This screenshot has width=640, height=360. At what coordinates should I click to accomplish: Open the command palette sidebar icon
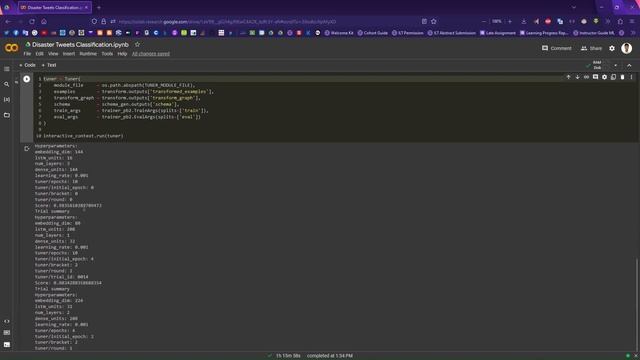pos(7,333)
